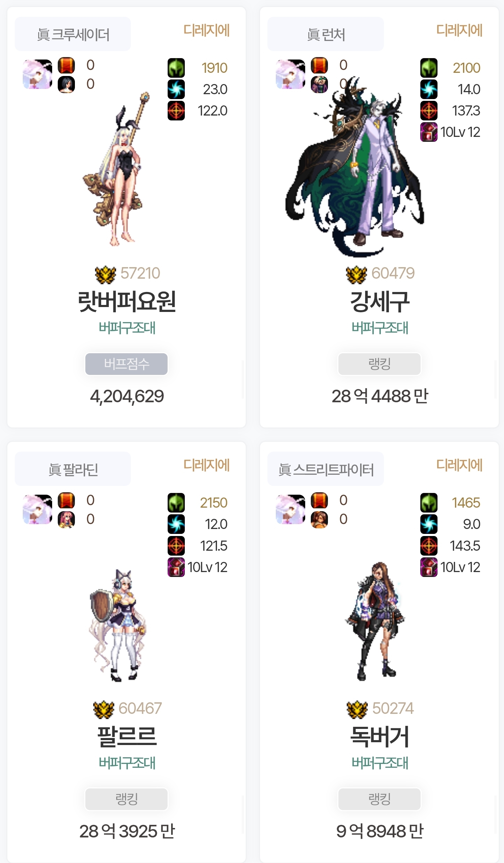Click the 10Lv 12 cube icon on 독버거 card
Viewport: 504px width, 863px height.
click(429, 567)
